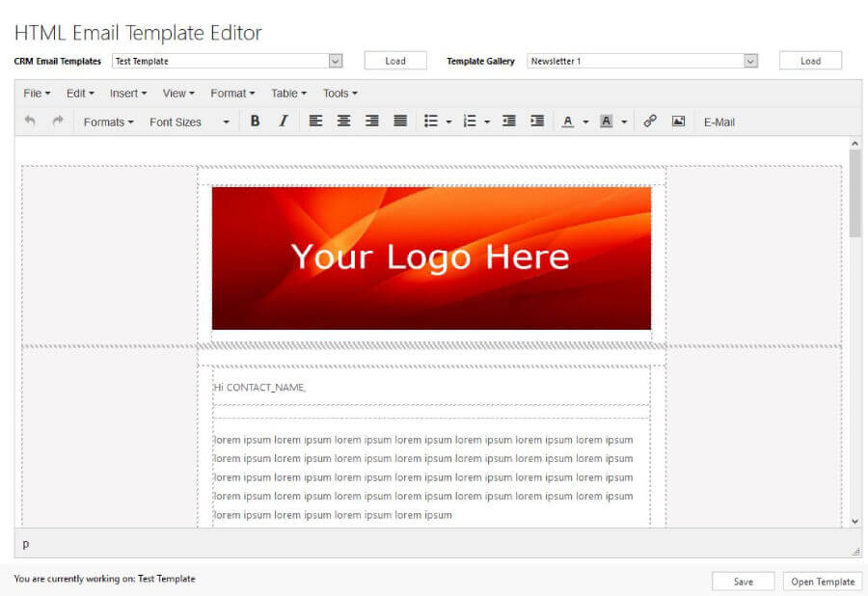Screen dimensions: 868x596
Task: Redo the last undone action
Action: (56, 121)
